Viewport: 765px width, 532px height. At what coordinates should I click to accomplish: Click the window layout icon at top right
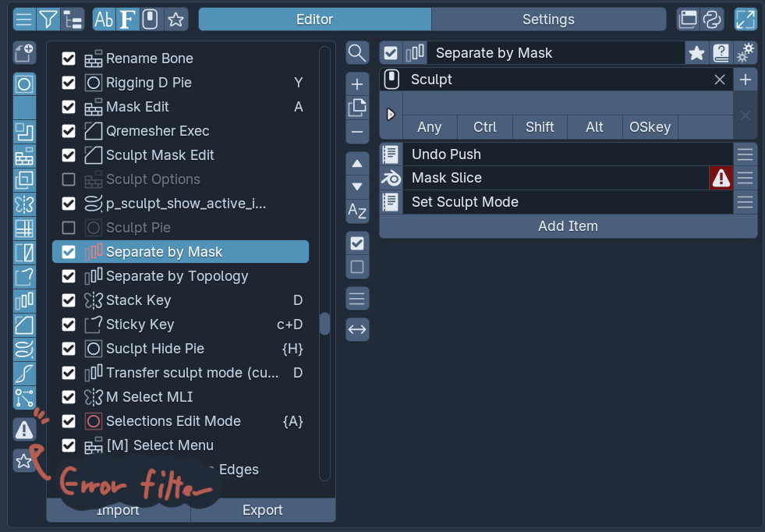(x=688, y=20)
